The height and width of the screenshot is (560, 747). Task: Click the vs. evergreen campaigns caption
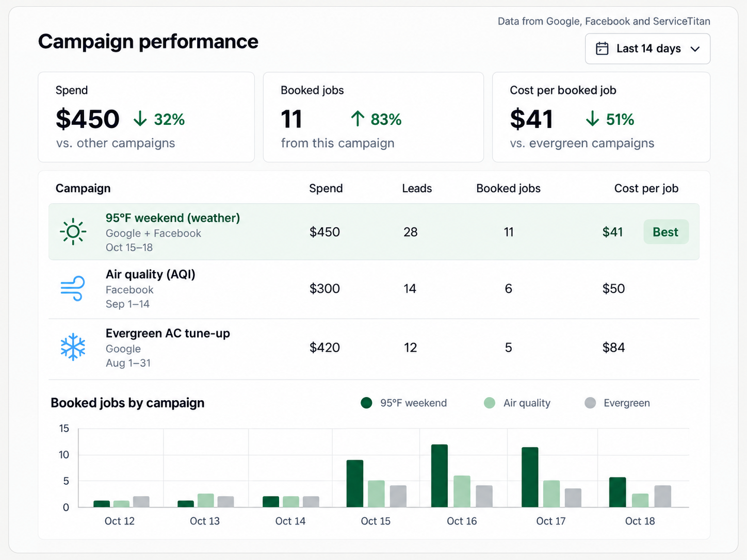click(x=582, y=143)
